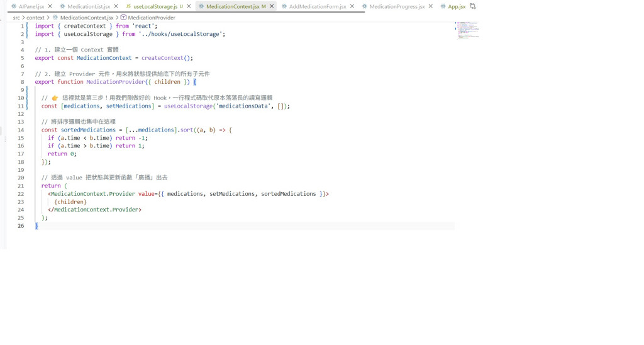Click 'setMedications' in the const destructuring line

point(128,106)
